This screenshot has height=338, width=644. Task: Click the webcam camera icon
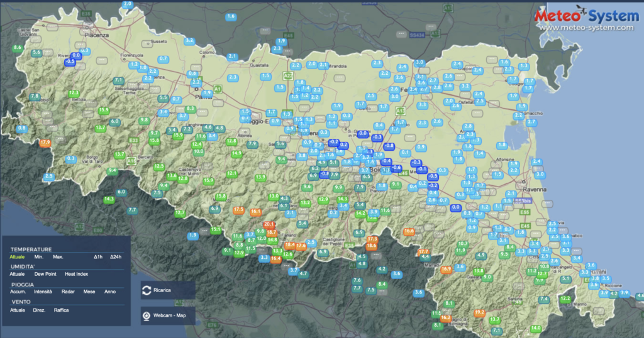[147, 315]
